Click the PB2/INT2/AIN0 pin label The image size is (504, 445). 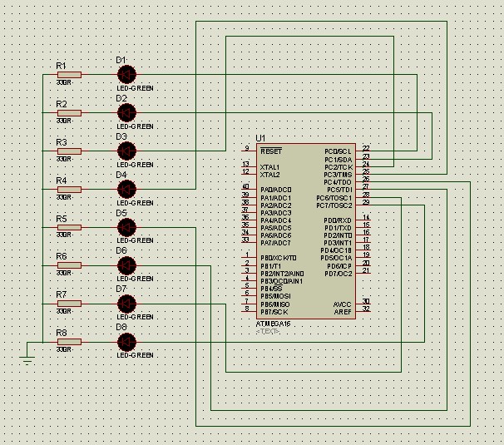pyautogui.click(x=282, y=274)
